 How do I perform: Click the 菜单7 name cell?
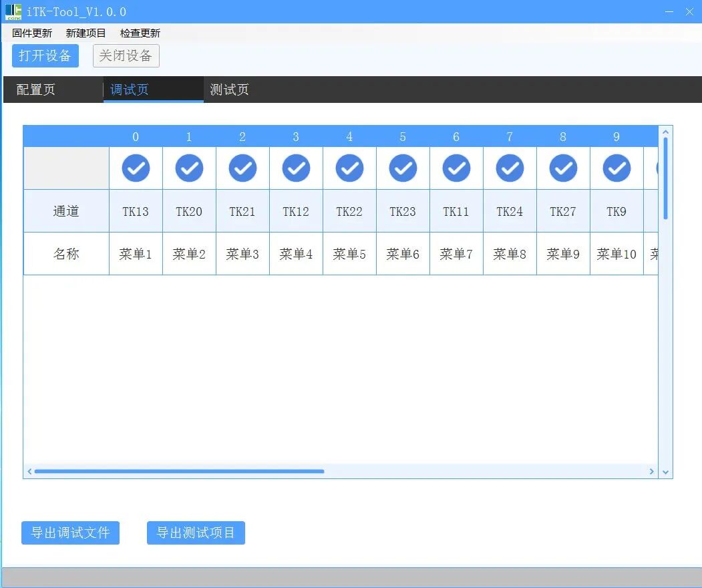(x=456, y=254)
